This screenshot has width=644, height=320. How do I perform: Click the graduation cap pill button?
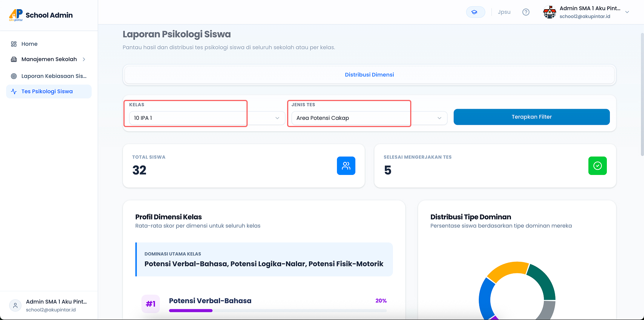[x=475, y=12]
